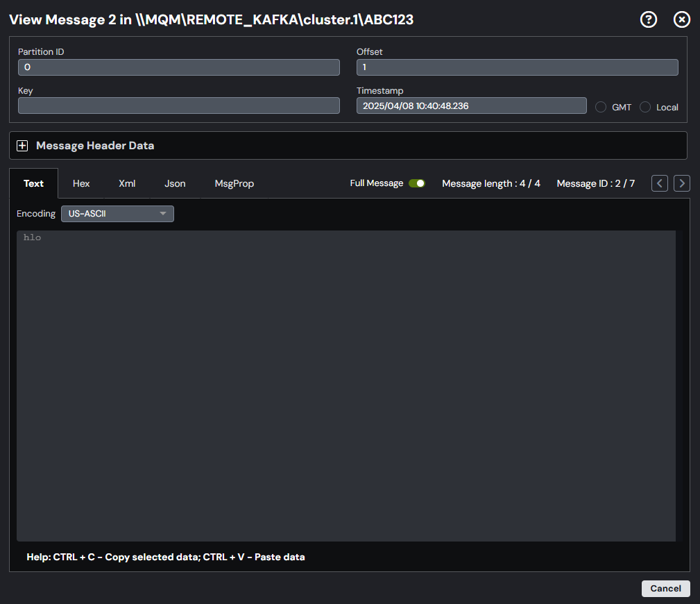Select the Offset field

[x=517, y=67]
